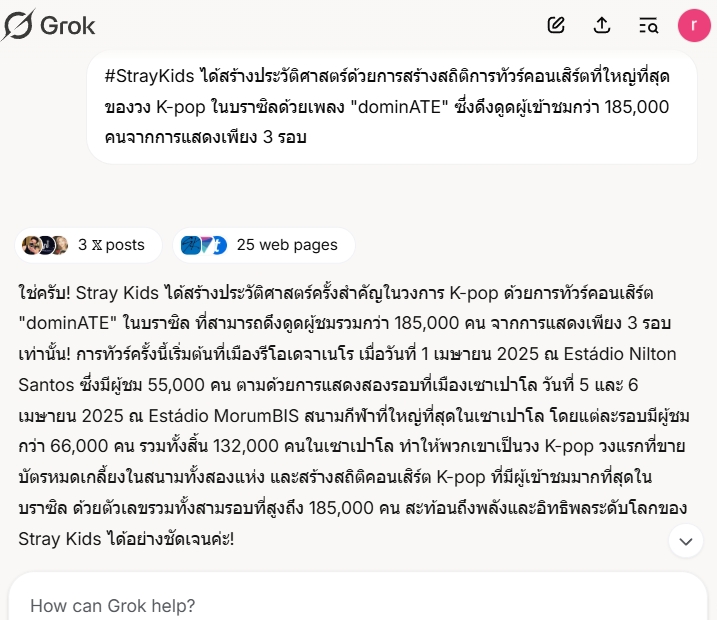Jump to bottom with chevron-down button
Image resolution: width=717 pixels, height=620 pixels.
(685, 541)
